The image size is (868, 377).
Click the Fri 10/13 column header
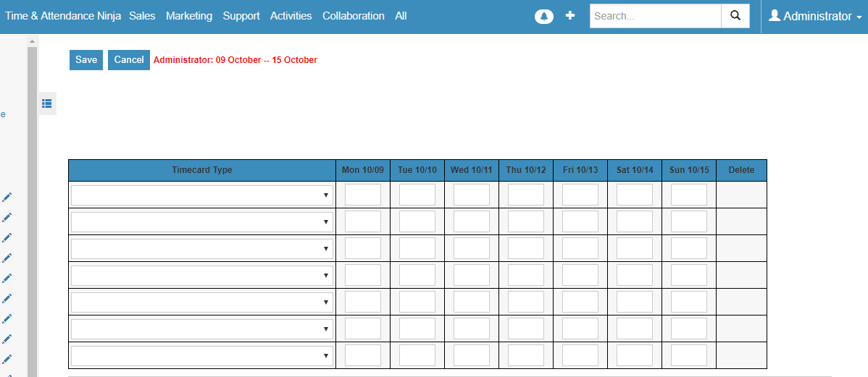tap(580, 170)
